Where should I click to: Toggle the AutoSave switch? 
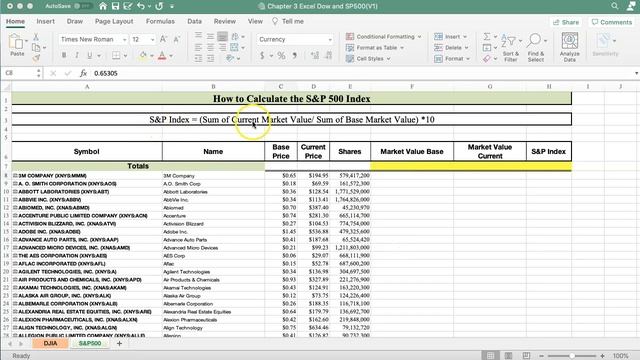coord(83,6)
